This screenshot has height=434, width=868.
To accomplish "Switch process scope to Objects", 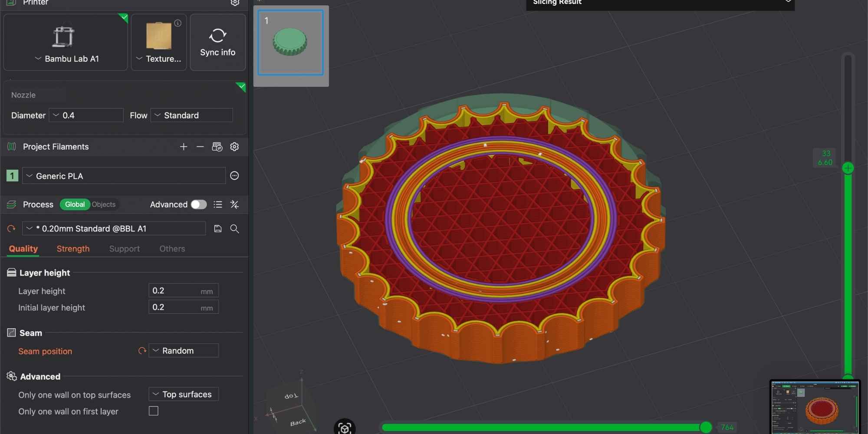I will tap(104, 204).
